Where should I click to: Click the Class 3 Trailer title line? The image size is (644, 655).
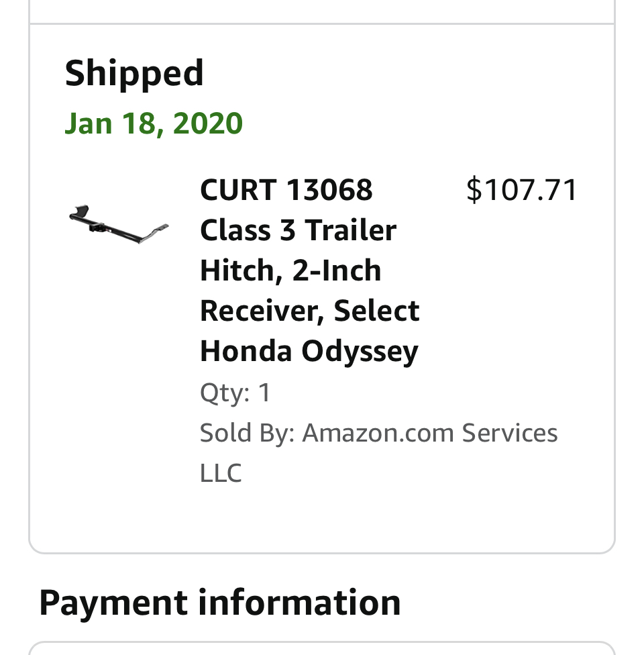pos(298,230)
